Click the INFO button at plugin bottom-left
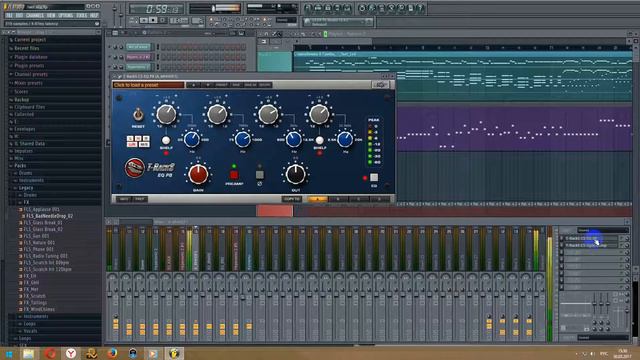The image size is (640, 360). (124, 199)
